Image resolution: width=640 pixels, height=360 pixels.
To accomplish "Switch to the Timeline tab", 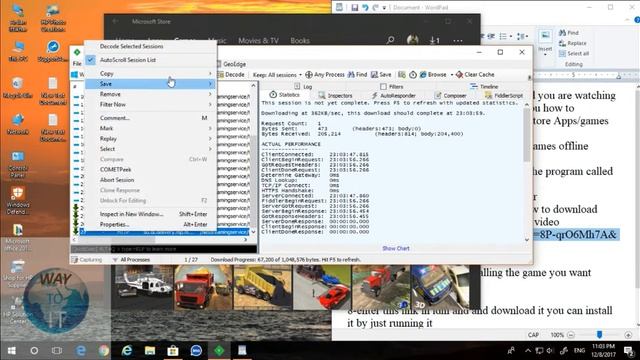I will (484, 87).
